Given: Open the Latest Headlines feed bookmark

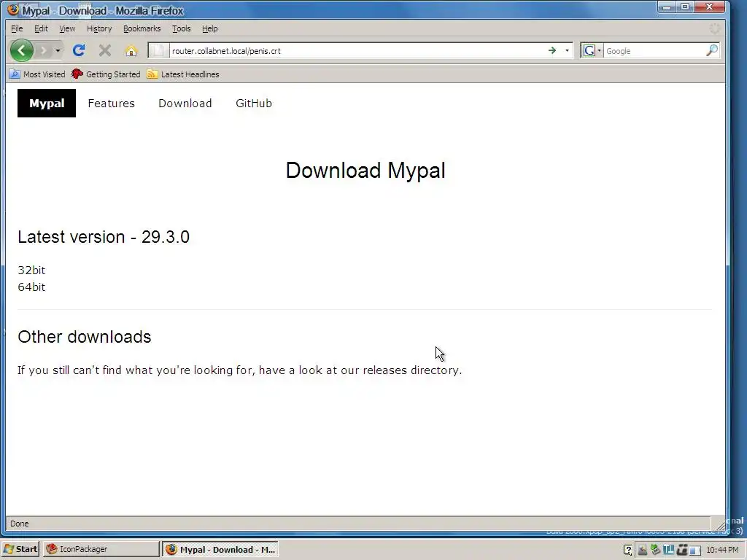Looking at the screenshot, I should (x=183, y=74).
